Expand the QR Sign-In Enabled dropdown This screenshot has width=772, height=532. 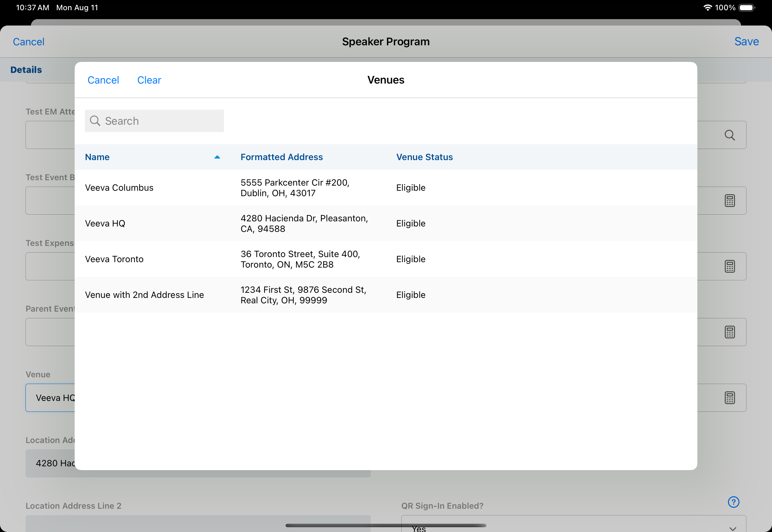point(732,528)
